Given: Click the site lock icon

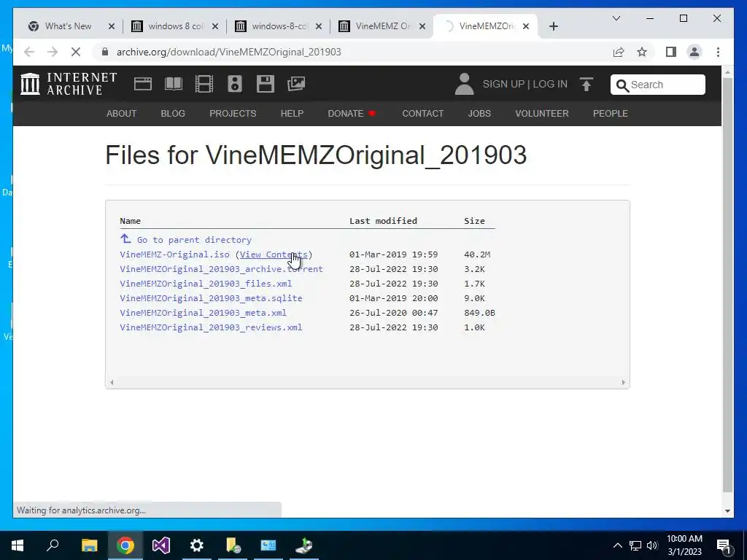Looking at the screenshot, I should click(105, 52).
